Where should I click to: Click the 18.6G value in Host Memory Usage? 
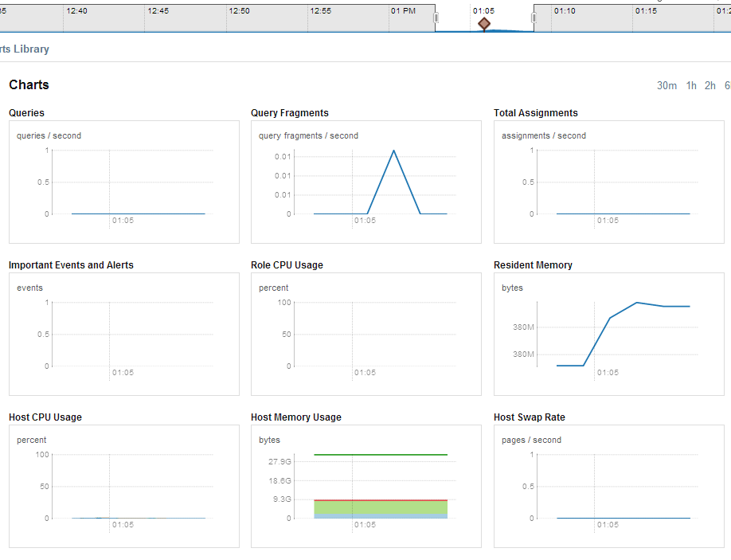(279, 480)
